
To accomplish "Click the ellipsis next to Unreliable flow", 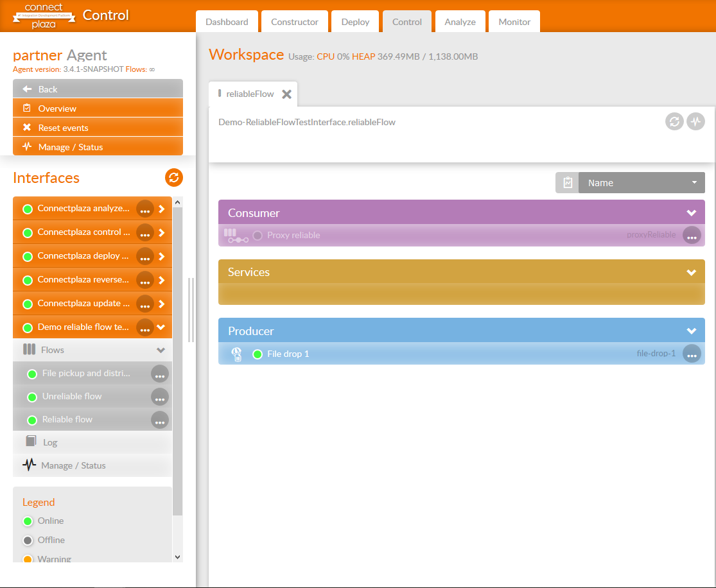I will (x=160, y=397).
